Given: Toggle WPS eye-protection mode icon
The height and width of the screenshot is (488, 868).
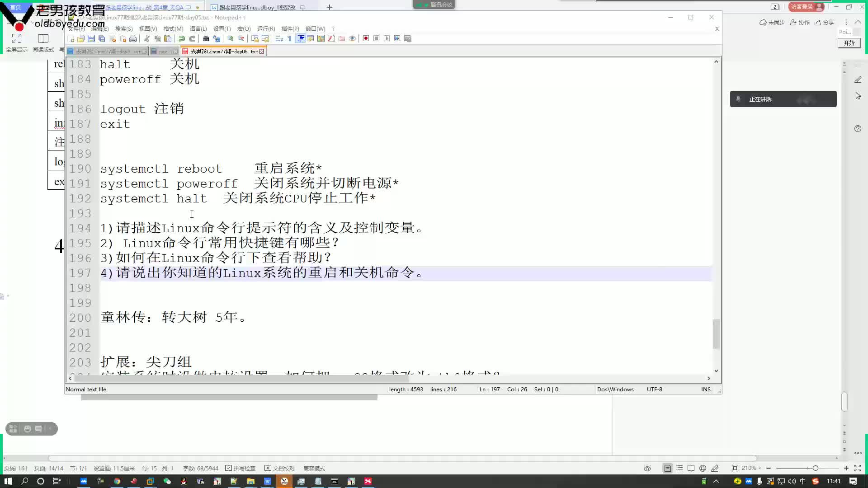Looking at the screenshot, I should click(647, 468).
